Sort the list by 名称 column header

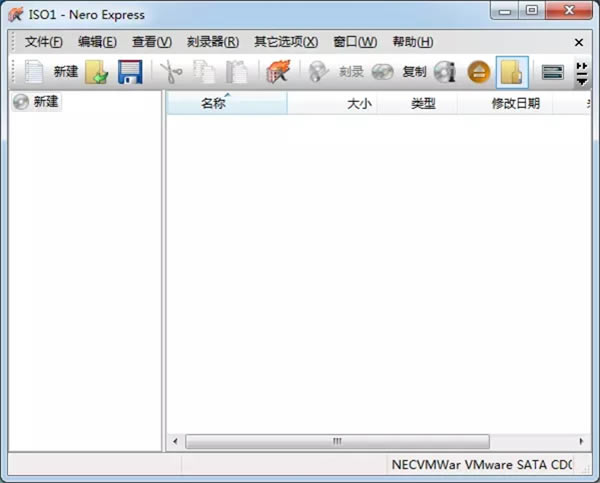pos(213,103)
